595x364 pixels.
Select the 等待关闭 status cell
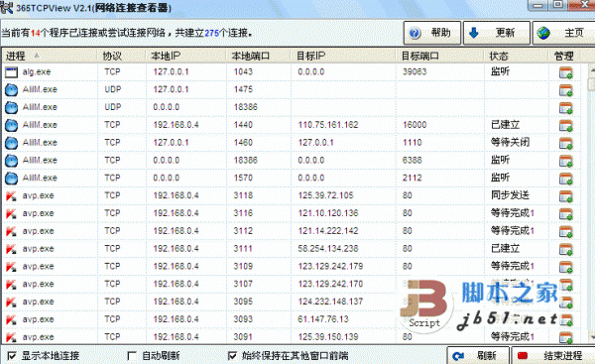tap(510, 143)
